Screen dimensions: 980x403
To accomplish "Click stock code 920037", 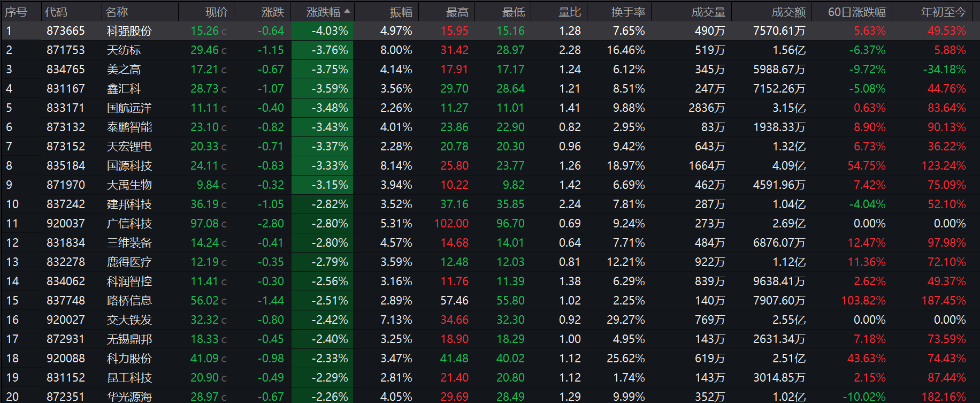I will pos(66,224).
